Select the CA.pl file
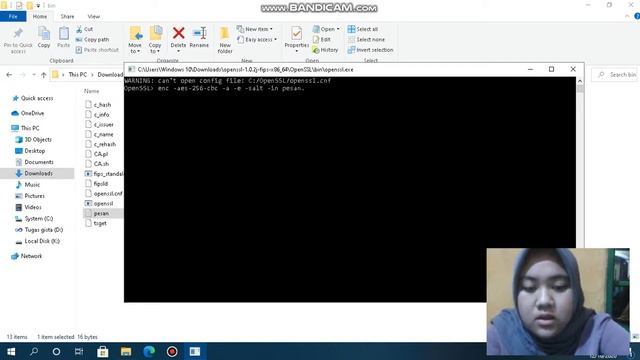The image size is (640, 360). [x=97, y=154]
